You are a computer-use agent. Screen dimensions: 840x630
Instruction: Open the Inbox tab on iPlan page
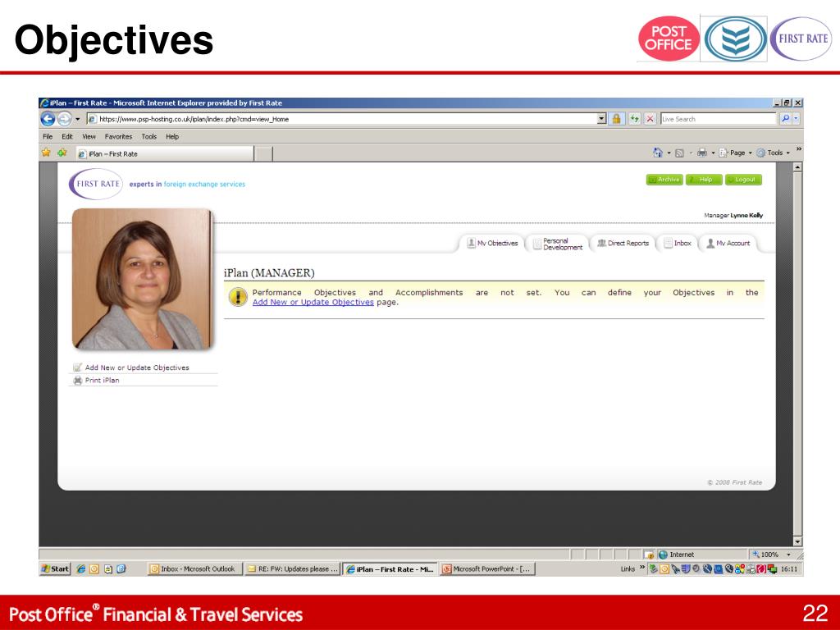coord(678,243)
